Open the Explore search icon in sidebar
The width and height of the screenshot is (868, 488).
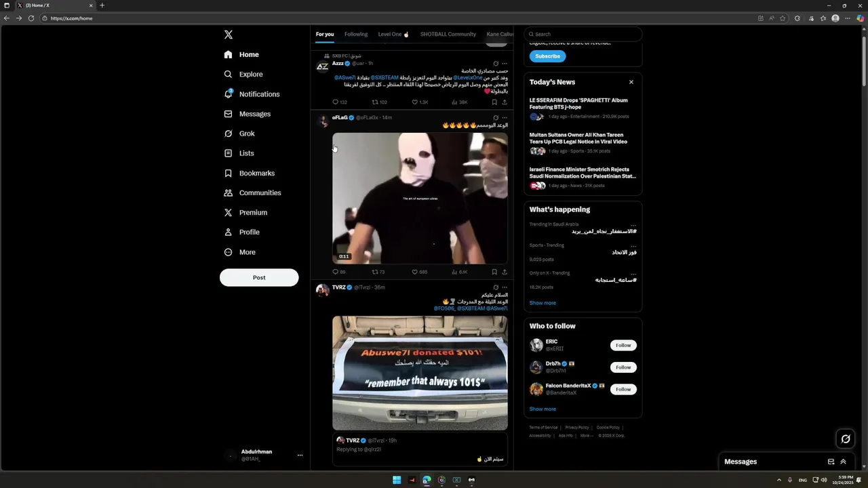(x=229, y=75)
